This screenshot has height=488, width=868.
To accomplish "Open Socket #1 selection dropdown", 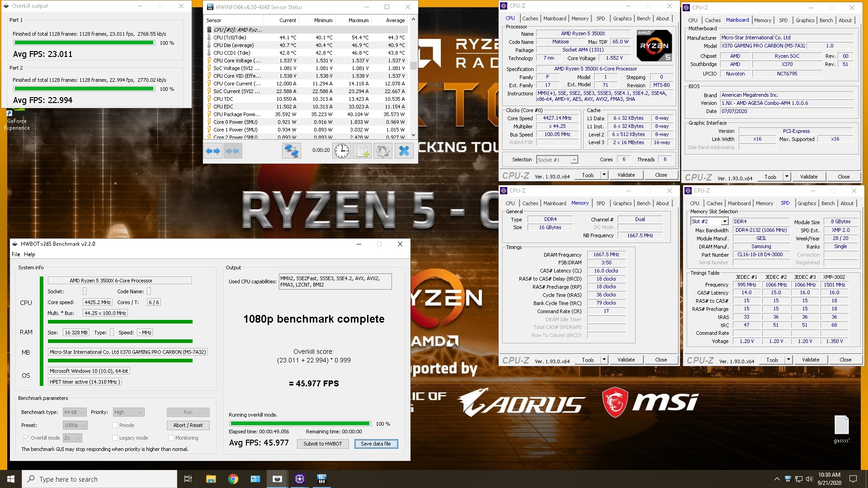I will (x=557, y=160).
